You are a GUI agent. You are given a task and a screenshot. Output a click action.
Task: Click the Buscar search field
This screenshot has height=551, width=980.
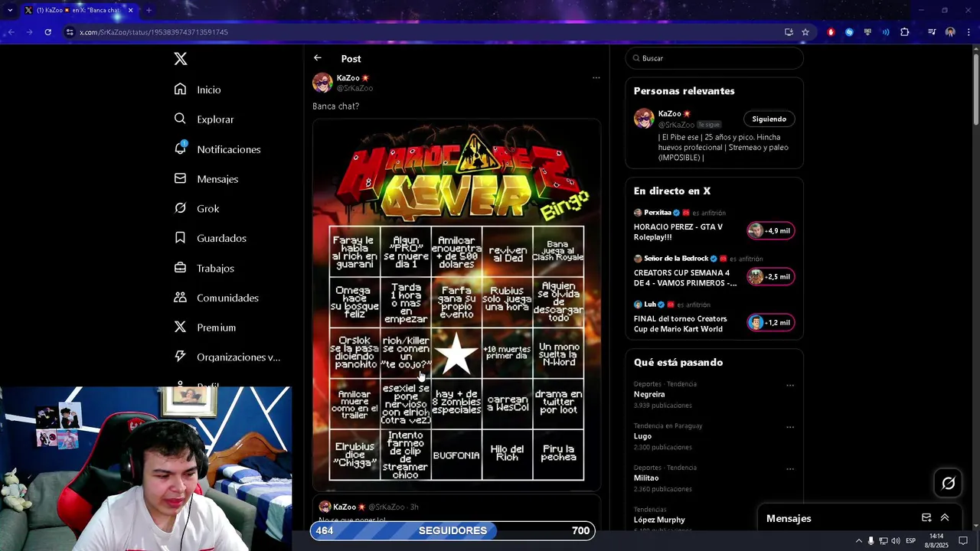point(714,58)
